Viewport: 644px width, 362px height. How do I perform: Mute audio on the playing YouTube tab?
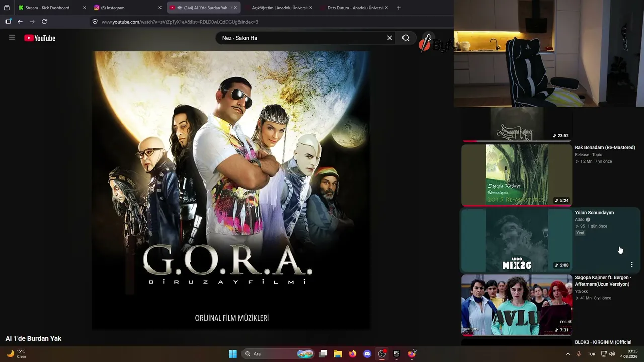point(180,8)
